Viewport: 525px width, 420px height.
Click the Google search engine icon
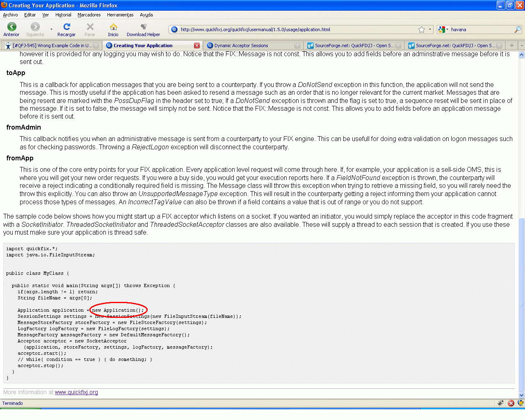click(442, 30)
